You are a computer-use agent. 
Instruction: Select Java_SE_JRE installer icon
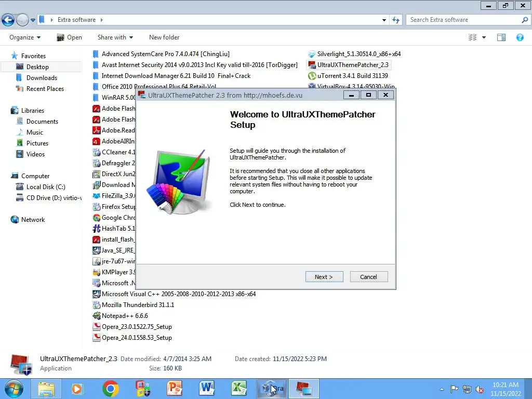coord(96,250)
